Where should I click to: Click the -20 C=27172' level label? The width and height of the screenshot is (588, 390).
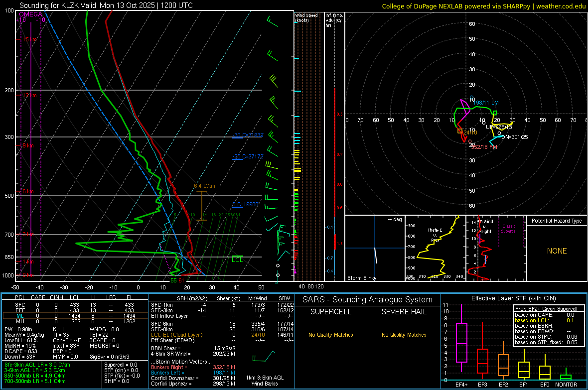click(x=248, y=156)
